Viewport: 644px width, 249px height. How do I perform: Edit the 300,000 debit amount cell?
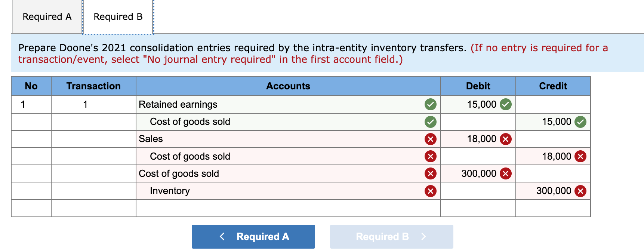478,173
